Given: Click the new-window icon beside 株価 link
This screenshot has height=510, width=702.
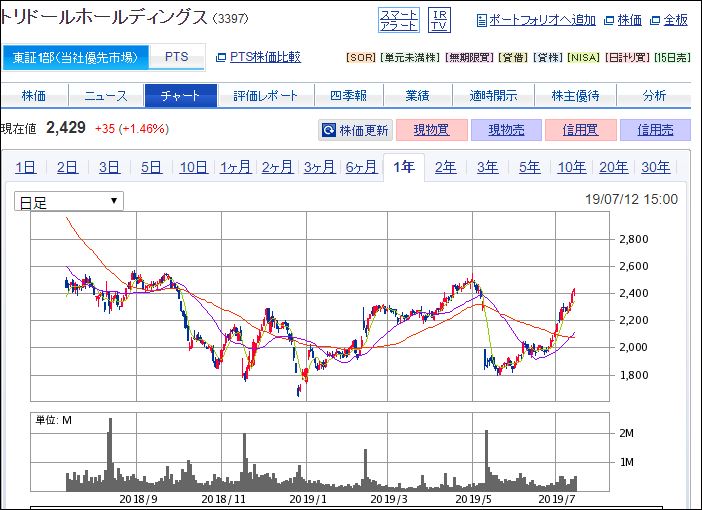Looking at the screenshot, I should pos(609,21).
